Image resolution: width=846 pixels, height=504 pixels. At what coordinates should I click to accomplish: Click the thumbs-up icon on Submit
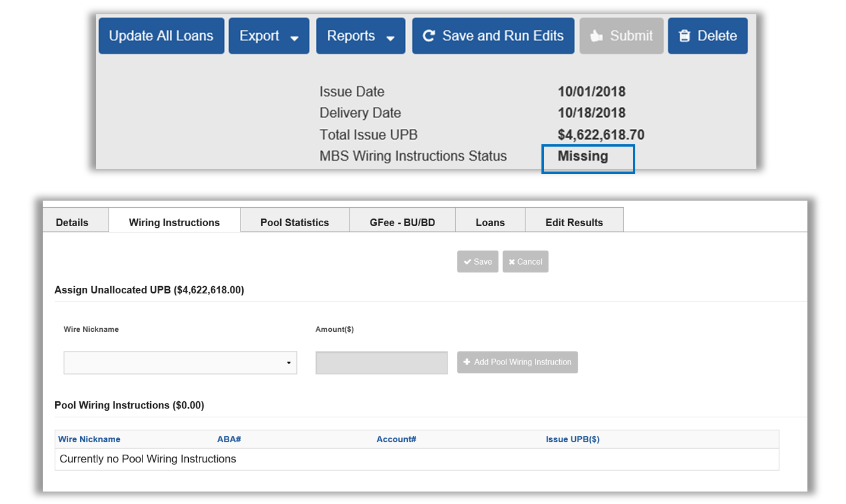coord(596,36)
